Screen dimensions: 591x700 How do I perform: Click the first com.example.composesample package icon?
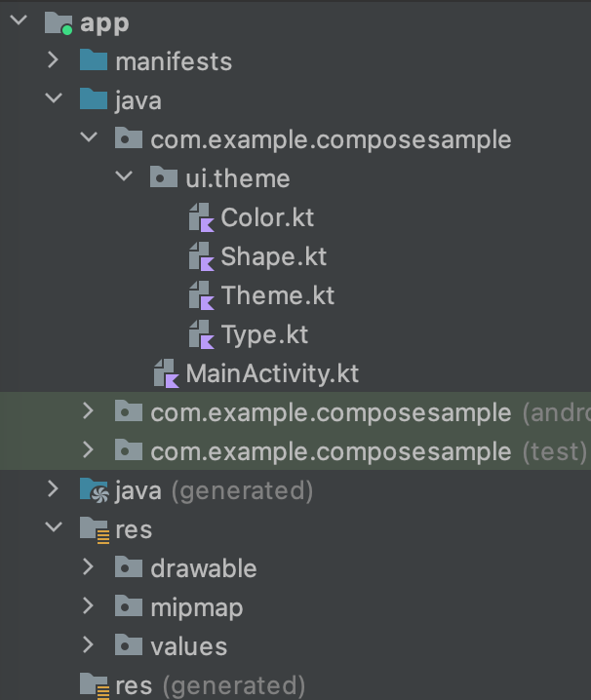pyautogui.click(x=129, y=137)
